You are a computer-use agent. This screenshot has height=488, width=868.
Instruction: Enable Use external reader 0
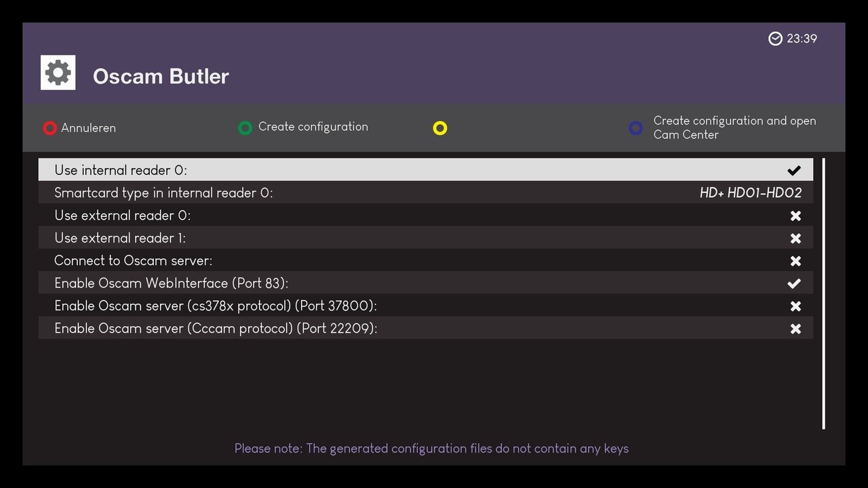click(795, 216)
